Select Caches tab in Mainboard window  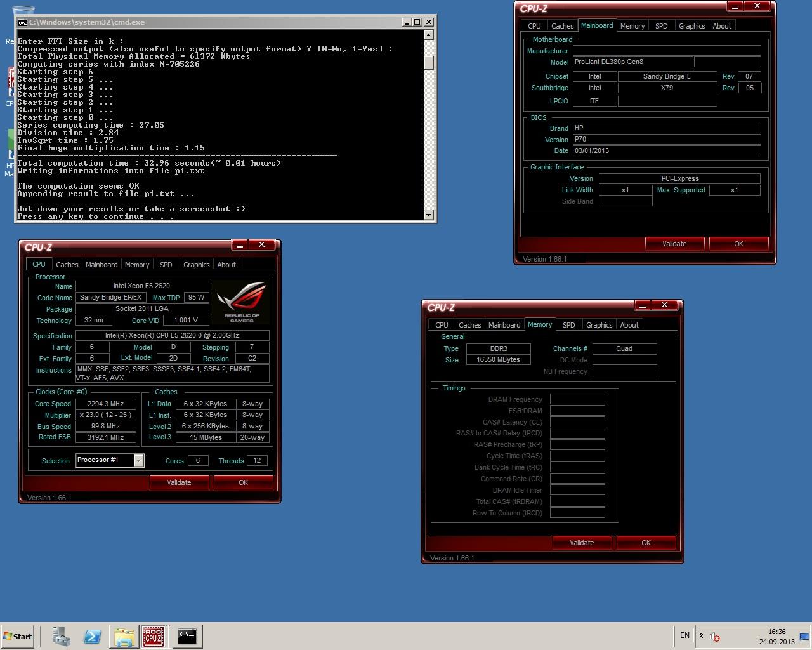[x=563, y=26]
